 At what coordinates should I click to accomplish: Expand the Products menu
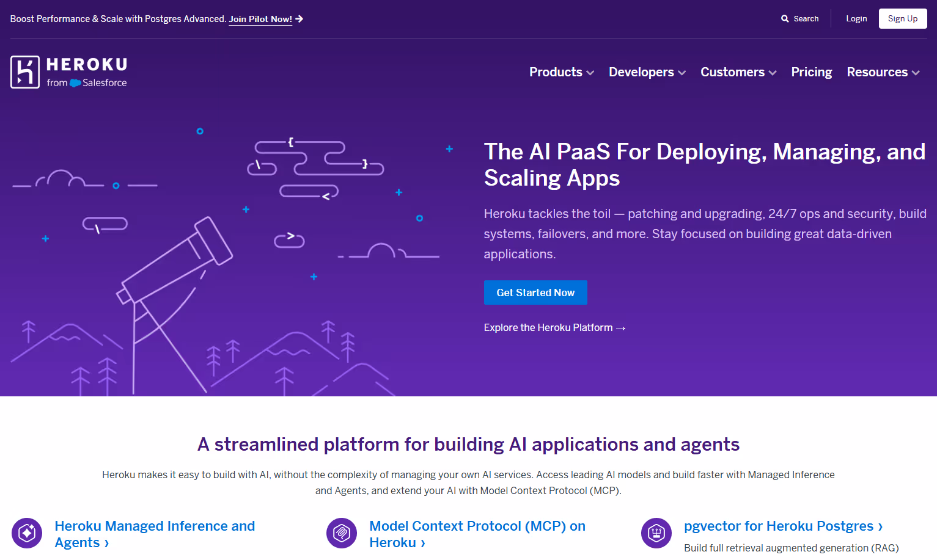(562, 72)
